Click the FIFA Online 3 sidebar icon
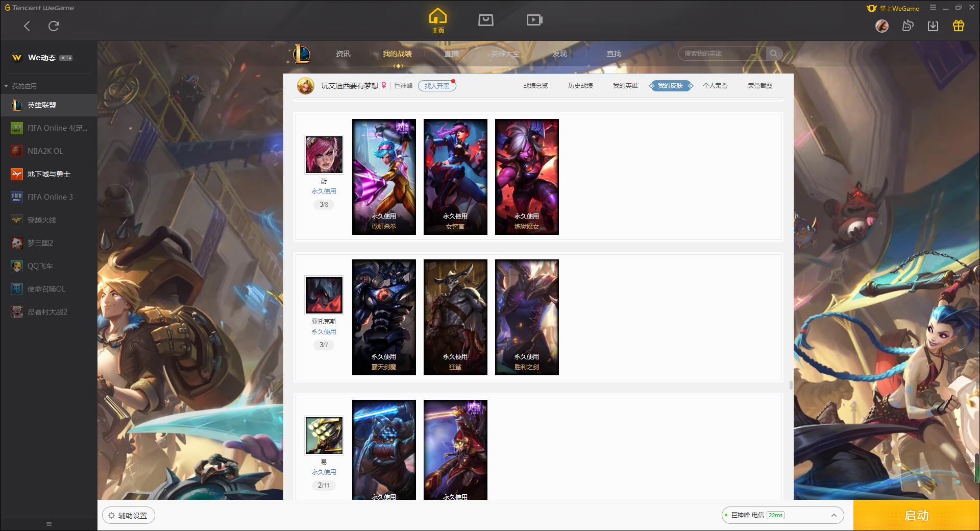 (17, 197)
